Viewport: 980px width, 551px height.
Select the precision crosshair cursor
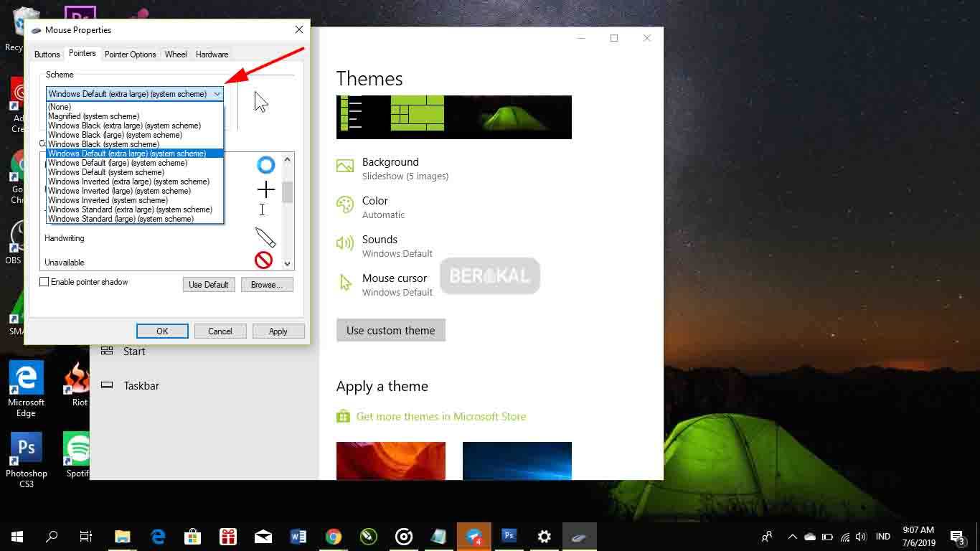point(266,189)
